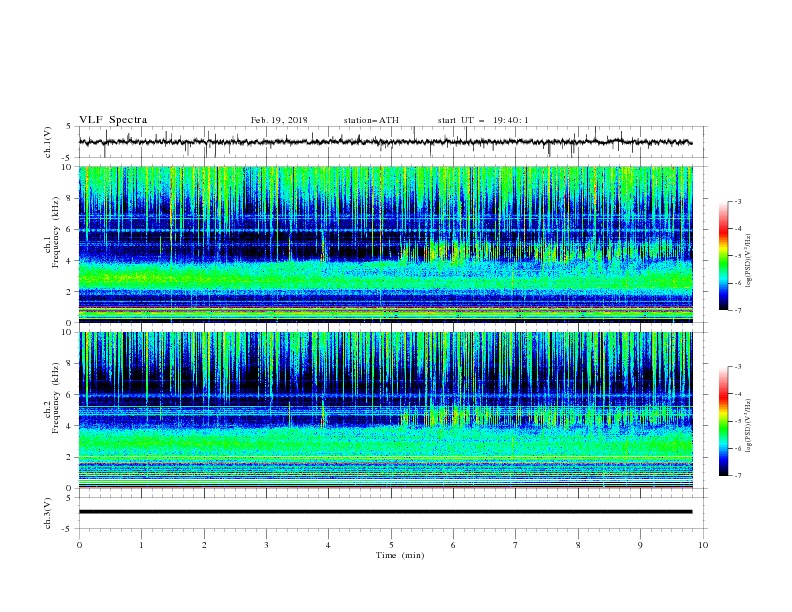Screen dimensions: 792x612
Task: Click the ch.2 spectrogram color scale bar
Action: click(723, 421)
